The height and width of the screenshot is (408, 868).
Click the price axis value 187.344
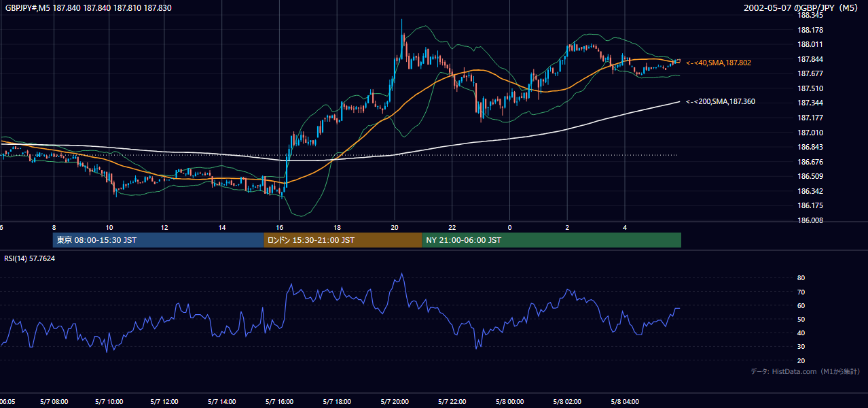[x=810, y=103]
